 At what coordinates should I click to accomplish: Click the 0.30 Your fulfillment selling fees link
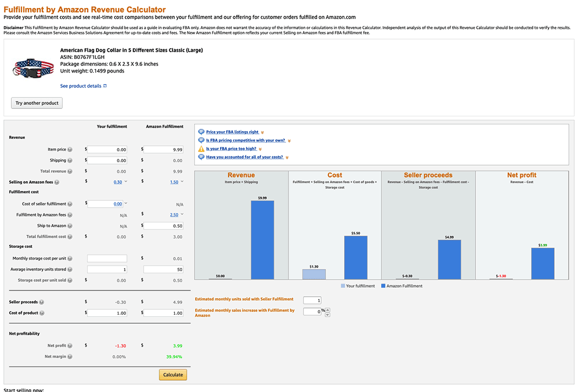(118, 182)
